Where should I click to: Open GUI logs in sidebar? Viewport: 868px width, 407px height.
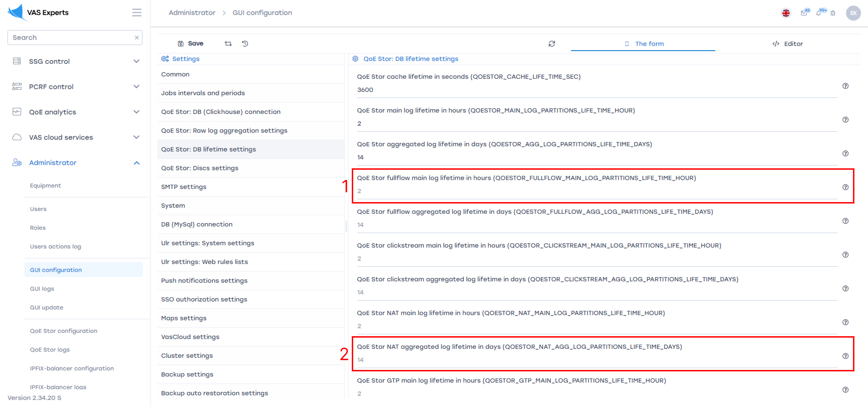[x=42, y=289]
